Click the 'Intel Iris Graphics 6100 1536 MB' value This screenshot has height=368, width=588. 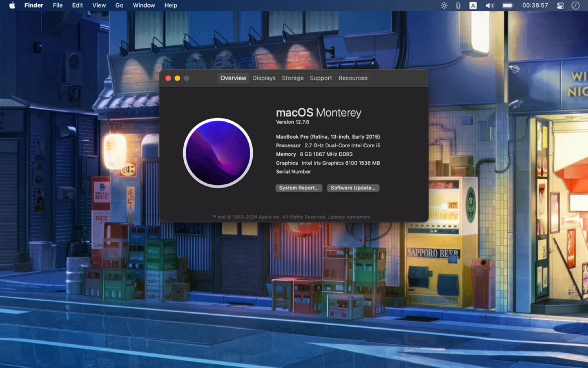(x=341, y=163)
